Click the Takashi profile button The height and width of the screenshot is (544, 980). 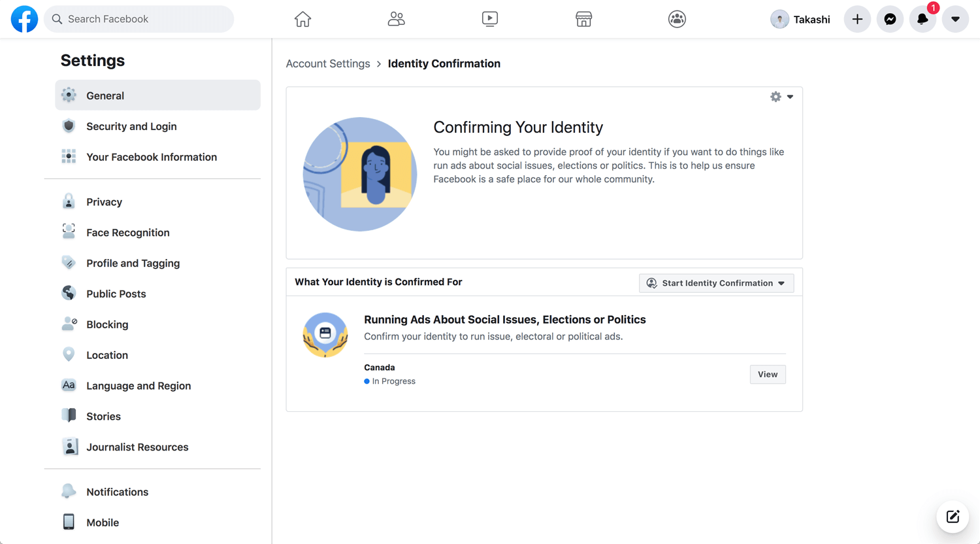click(x=800, y=19)
